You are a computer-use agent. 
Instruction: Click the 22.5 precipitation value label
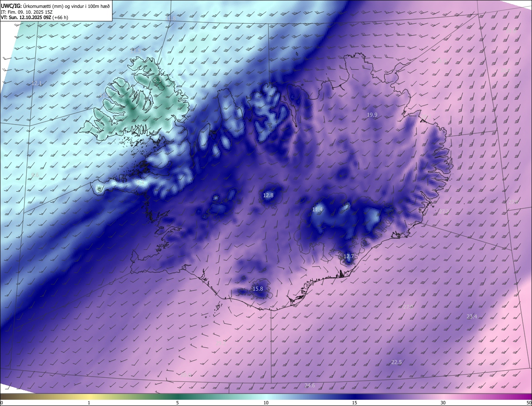(x=397, y=362)
